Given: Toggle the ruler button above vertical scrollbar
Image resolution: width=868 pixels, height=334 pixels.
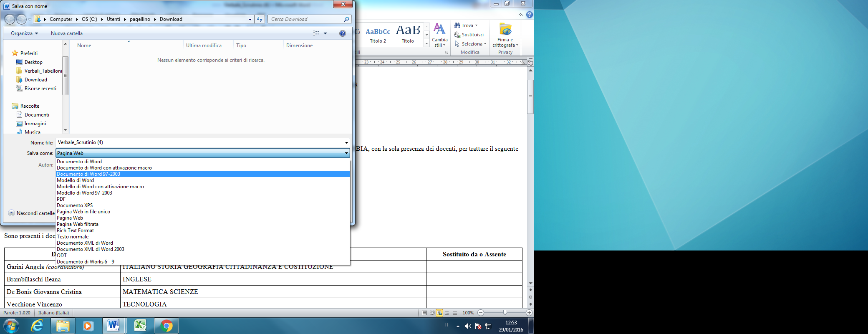Looking at the screenshot, I should coord(530,63).
